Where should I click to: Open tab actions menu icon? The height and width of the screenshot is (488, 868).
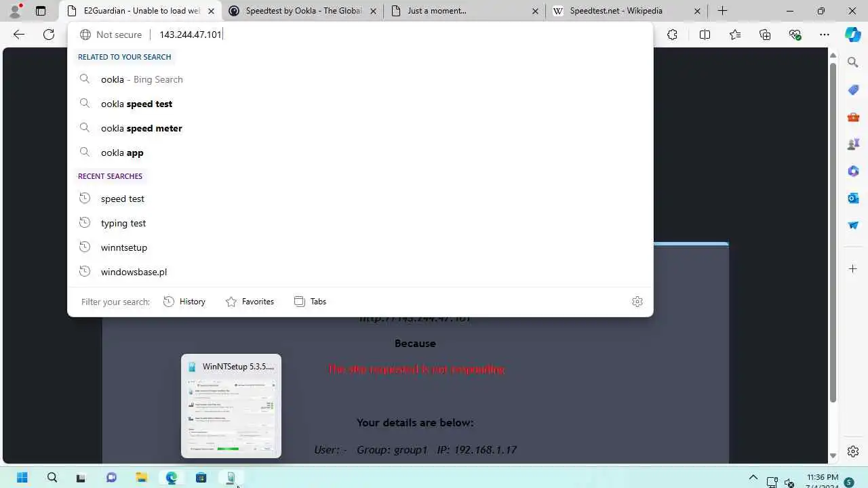click(x=41, y=11)
